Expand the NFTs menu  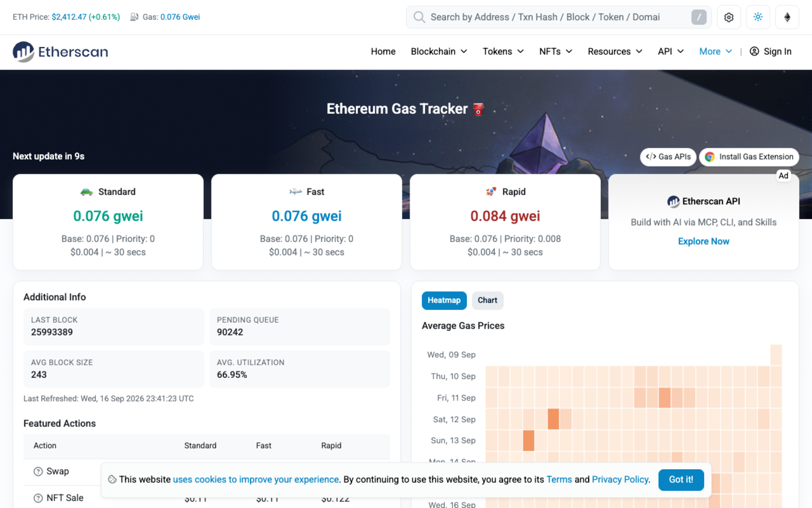pyautogui.click(x=556, y=52)
